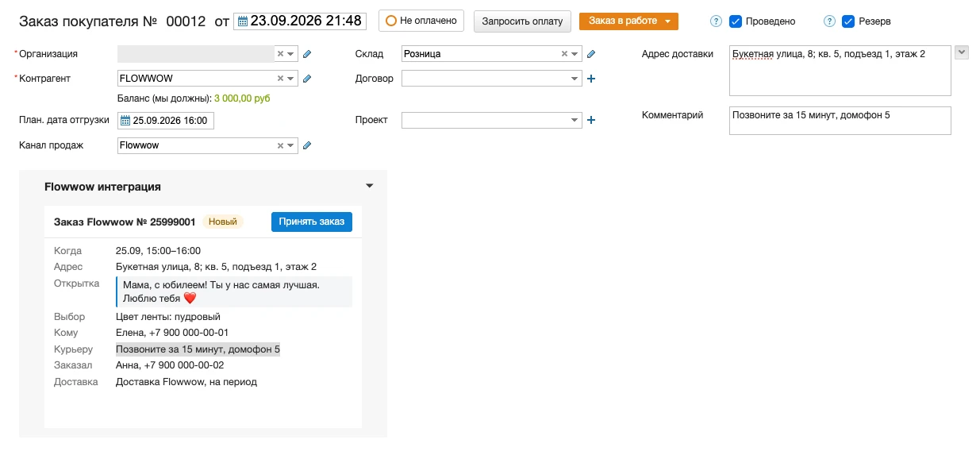Edit the Канал продаж with its pencil icon
The image size is (980, 459).
pyautogui.click(x=307, y=145)
